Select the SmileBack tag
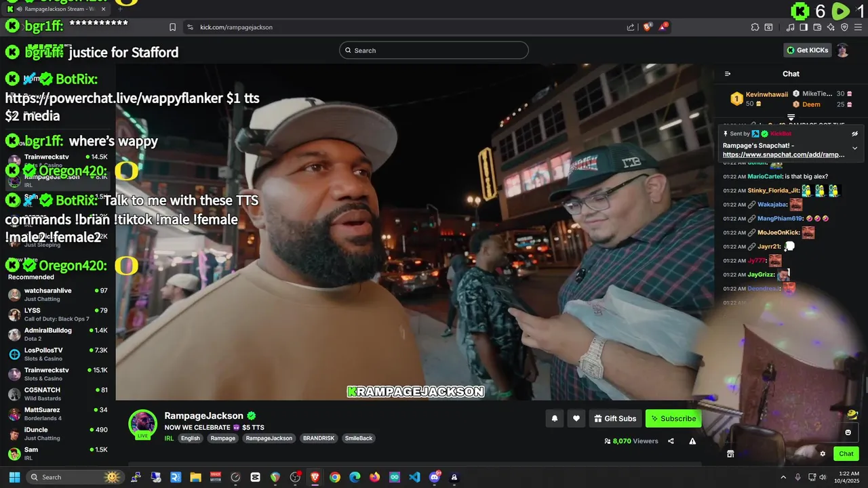The image size is (868, 488). click(358, 439)
